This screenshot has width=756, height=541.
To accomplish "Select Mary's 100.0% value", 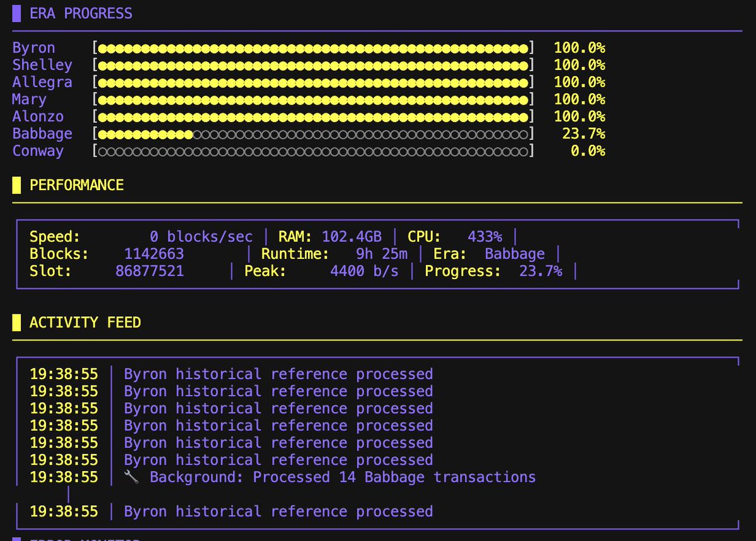I will [x=580, y=100].
